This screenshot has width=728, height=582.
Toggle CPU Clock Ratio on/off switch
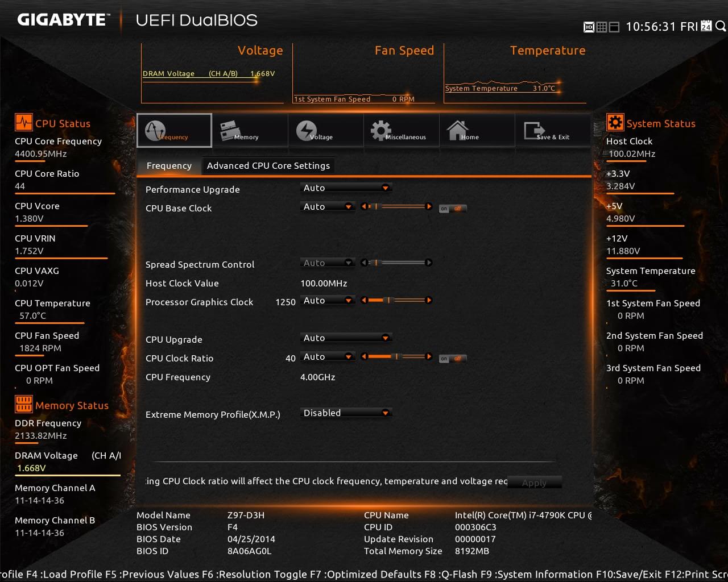[x=453, y=359]
